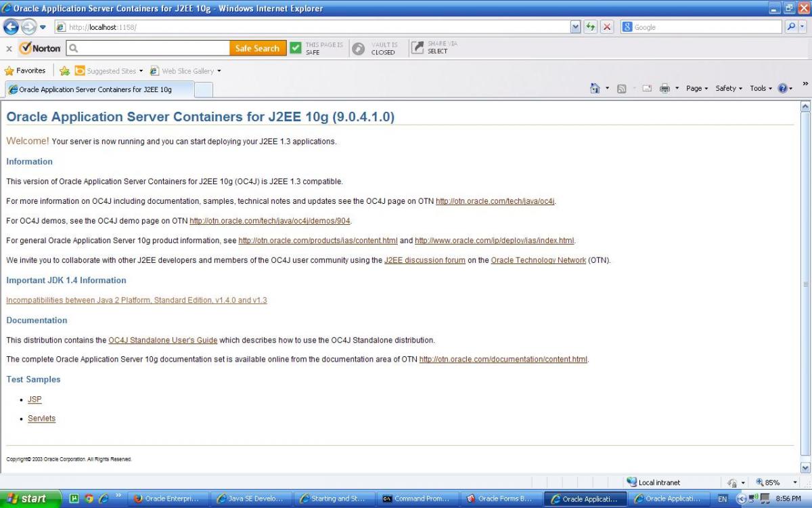Click the Refresh page icon
This screenshot has height=508, width=812.
[591, 27]
